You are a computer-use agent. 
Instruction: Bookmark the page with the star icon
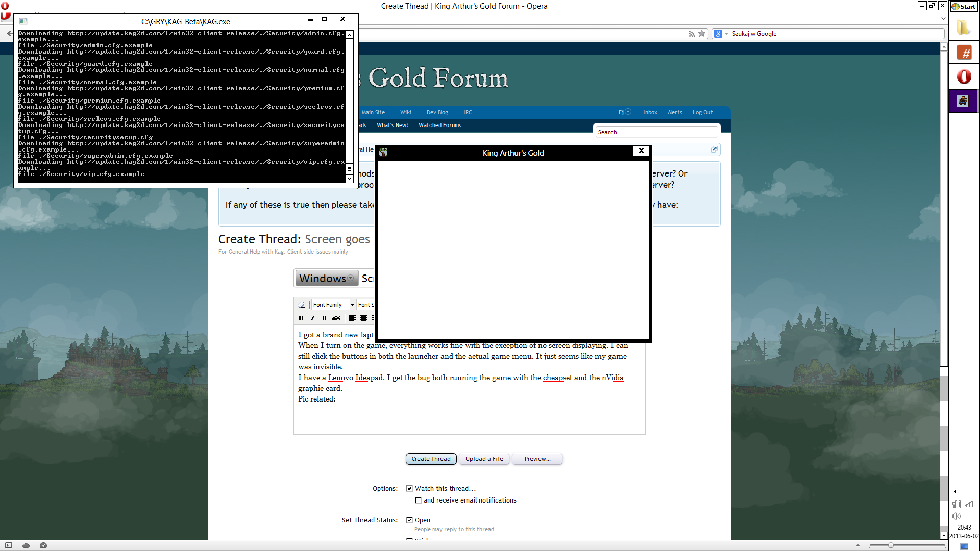click(x=702, y=34)
